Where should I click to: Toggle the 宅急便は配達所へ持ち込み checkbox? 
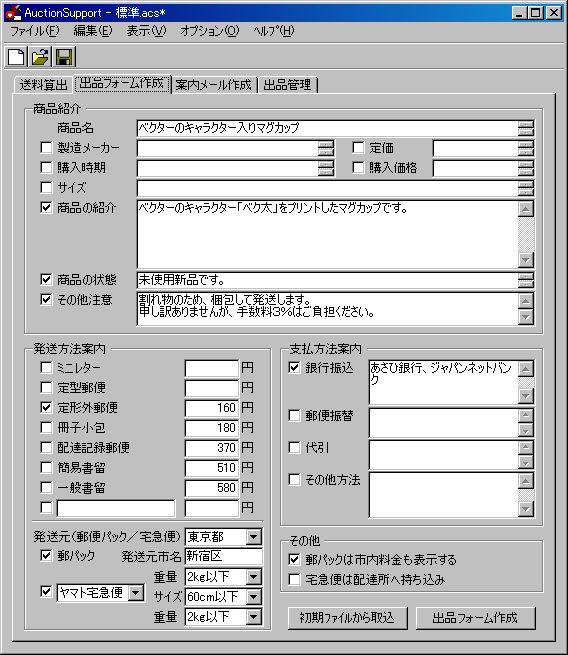pos(294,579)
